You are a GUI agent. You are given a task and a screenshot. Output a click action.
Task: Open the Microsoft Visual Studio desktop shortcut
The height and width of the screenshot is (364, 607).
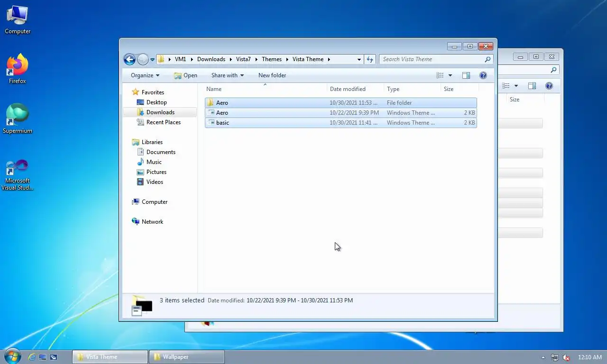point(18,174)
